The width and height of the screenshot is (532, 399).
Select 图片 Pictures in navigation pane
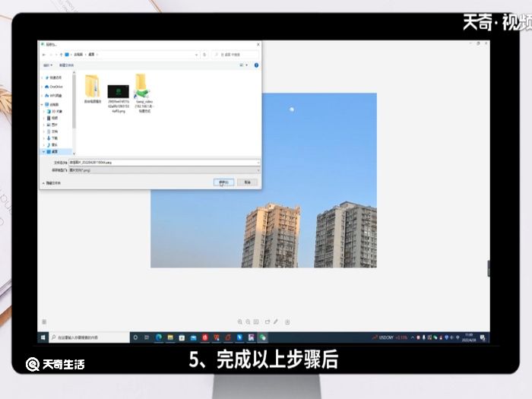[x=52, y=125]
